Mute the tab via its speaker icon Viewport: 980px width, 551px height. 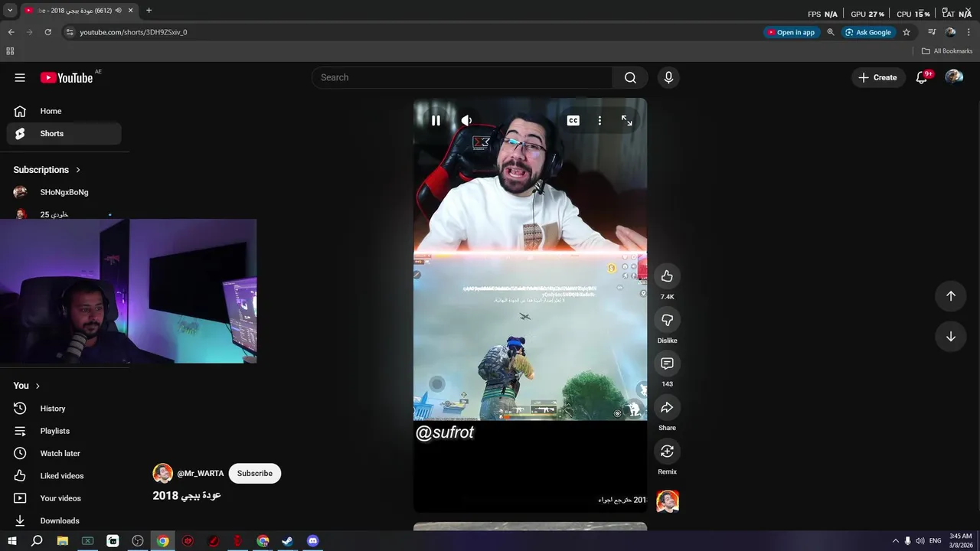point(118,11)
